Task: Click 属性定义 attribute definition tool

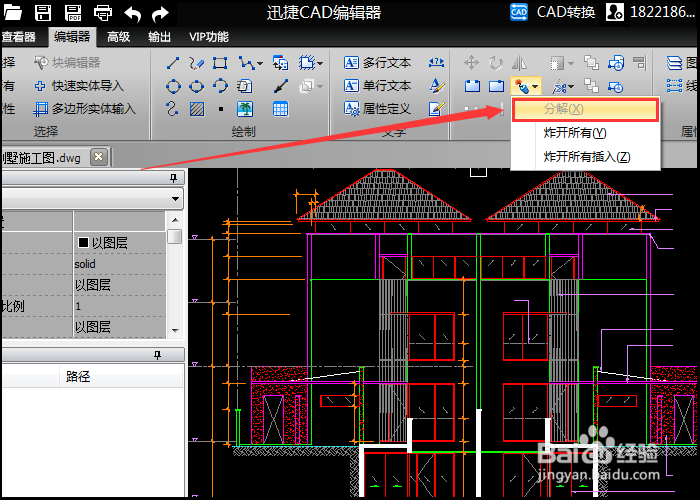Action: [377, 108]
